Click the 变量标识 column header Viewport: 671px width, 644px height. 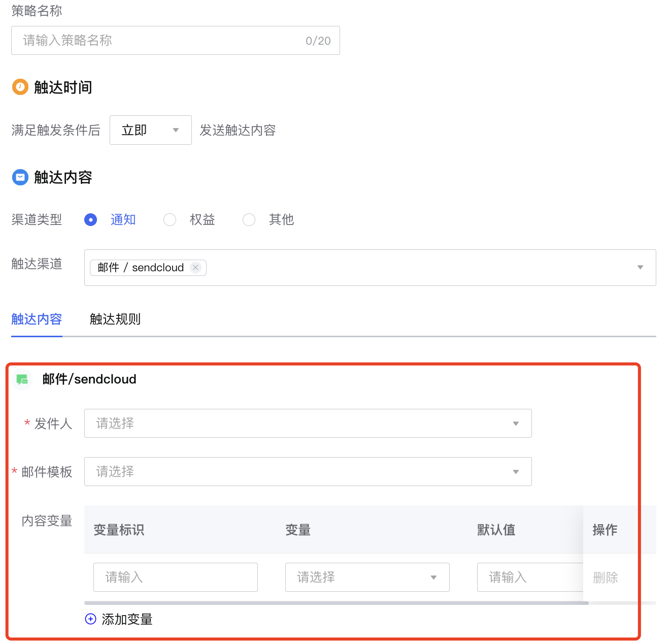tap(119, 530)
